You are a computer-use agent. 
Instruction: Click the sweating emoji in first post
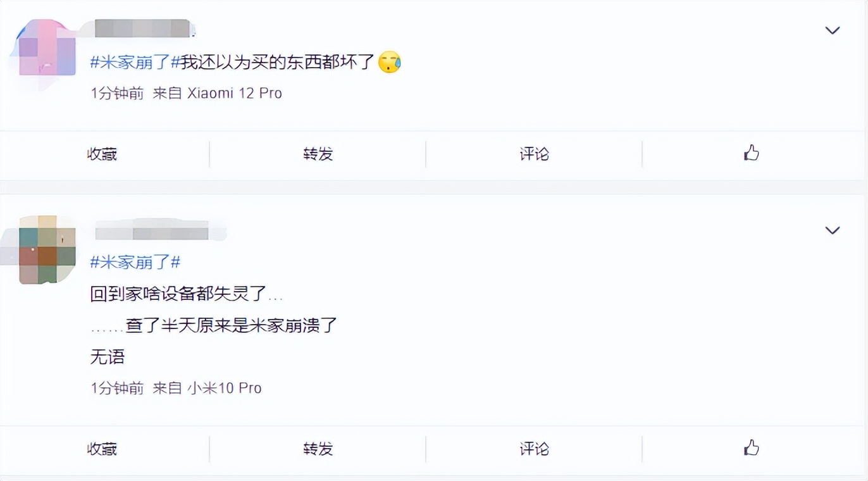point(390,63)
